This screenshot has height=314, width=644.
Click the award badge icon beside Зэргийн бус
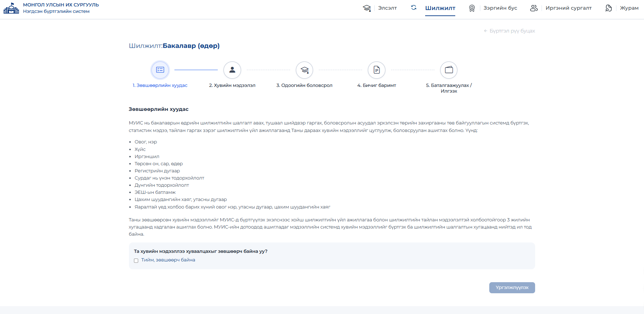472,8
